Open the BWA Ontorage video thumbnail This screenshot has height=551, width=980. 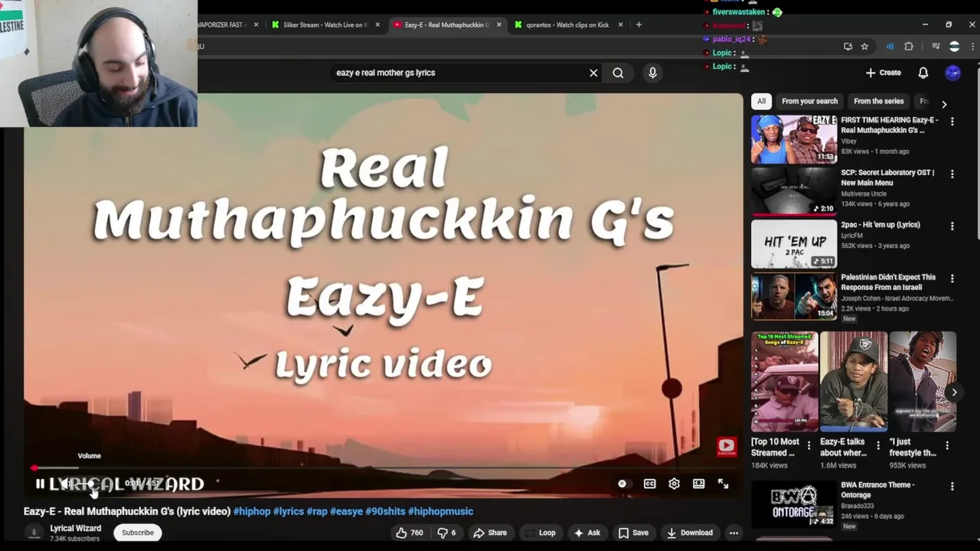794,503
